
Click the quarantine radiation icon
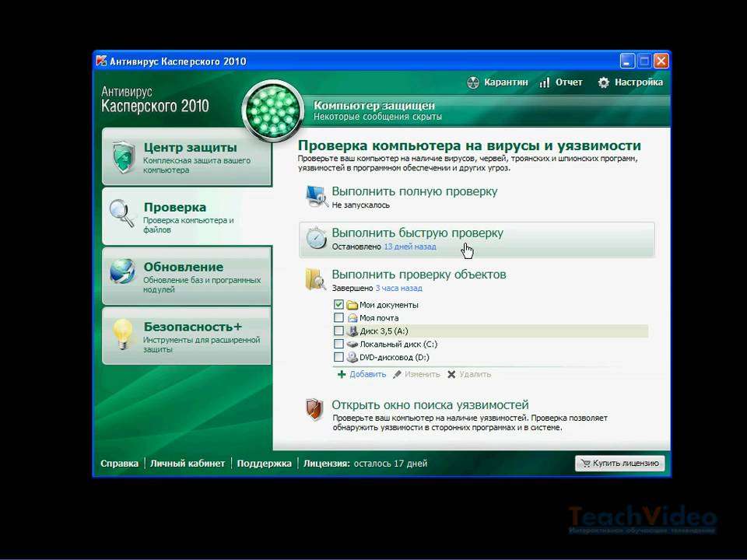(x=472, y=83)
